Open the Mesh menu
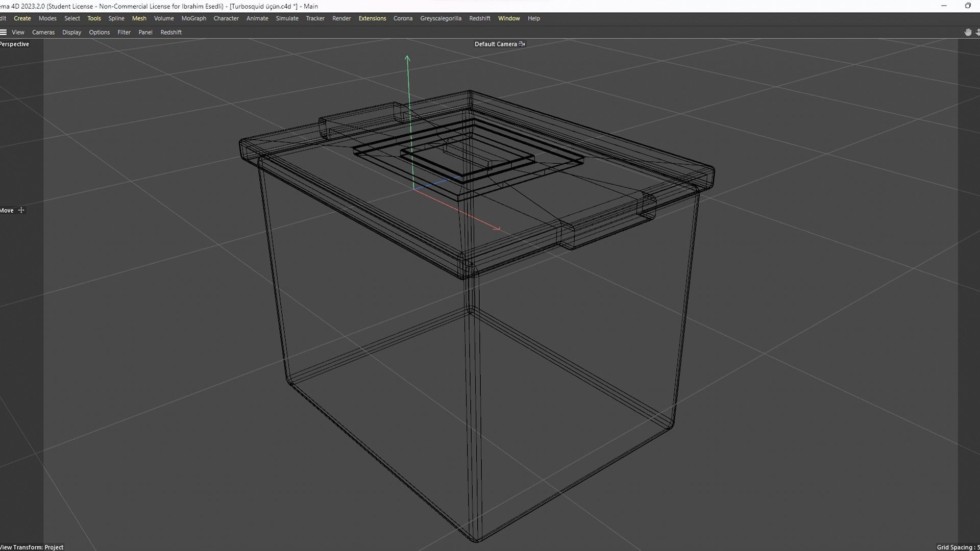The height and width of the screenshot is (551, 980). 139,18
